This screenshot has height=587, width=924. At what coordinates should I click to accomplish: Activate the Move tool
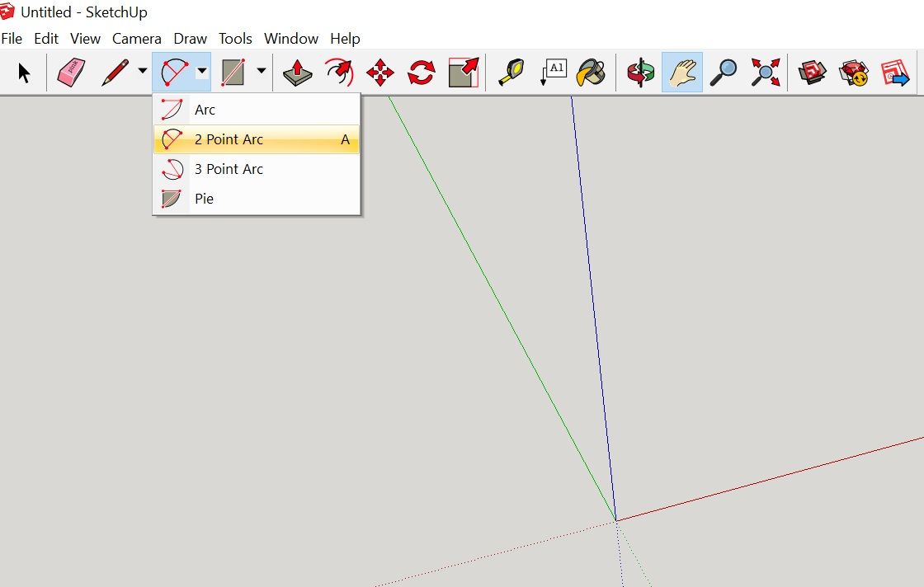[379, 73]
